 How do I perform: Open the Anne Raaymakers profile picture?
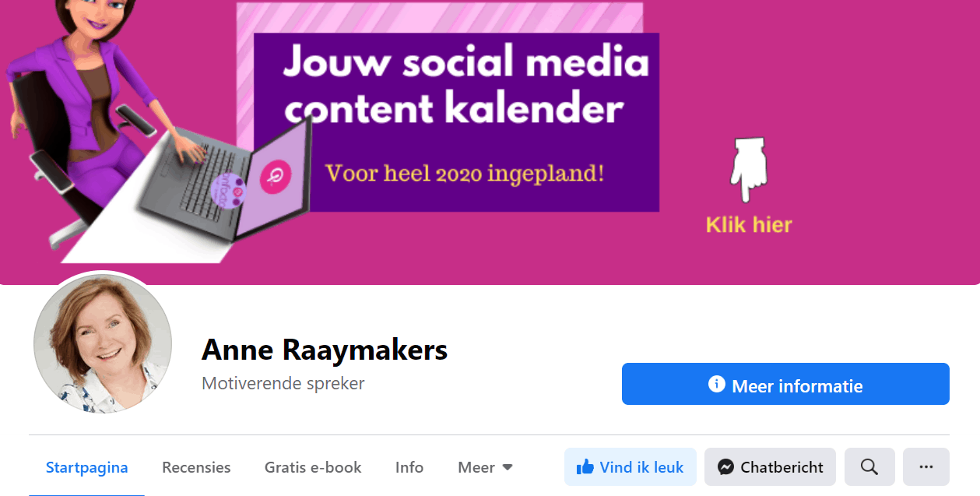pos(103,343)
